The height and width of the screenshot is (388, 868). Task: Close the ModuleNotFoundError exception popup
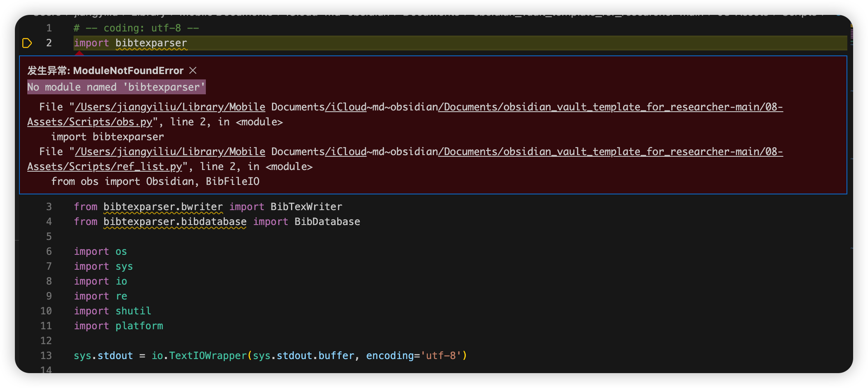point(193,70)
